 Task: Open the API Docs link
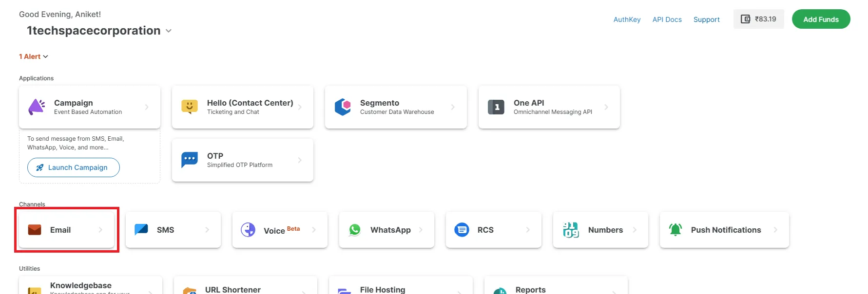pyautogui.click(x=667, y=19)
